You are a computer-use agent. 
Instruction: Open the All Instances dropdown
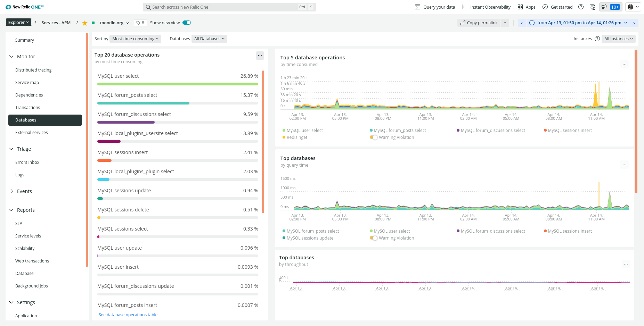pos(619,39)
